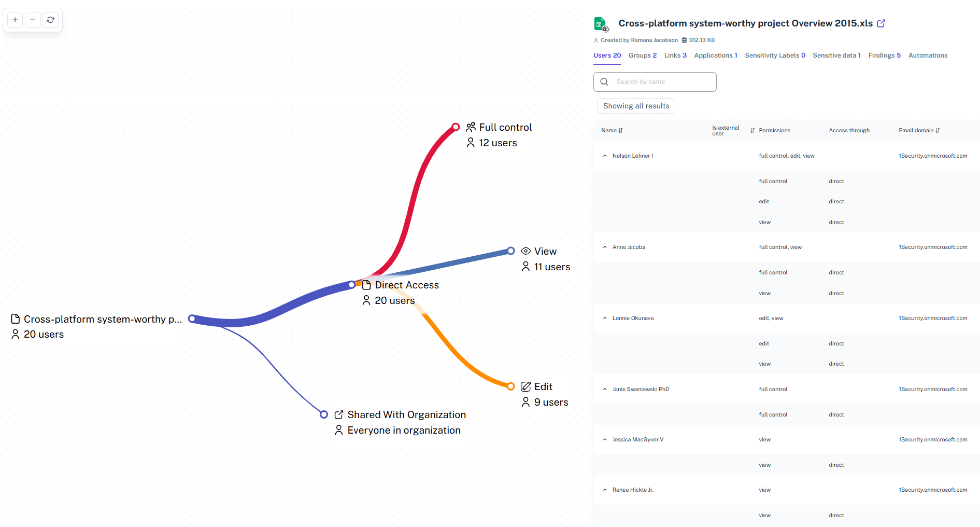Toggle sorting on the Name column
This screenshot has height=527, width=980.
621,130
